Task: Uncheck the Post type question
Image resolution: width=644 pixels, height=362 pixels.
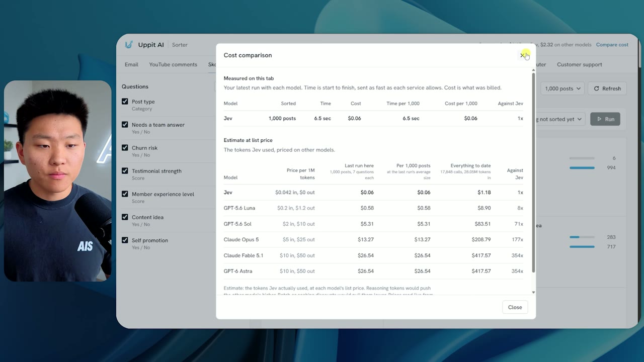Action: click(125, 102)
